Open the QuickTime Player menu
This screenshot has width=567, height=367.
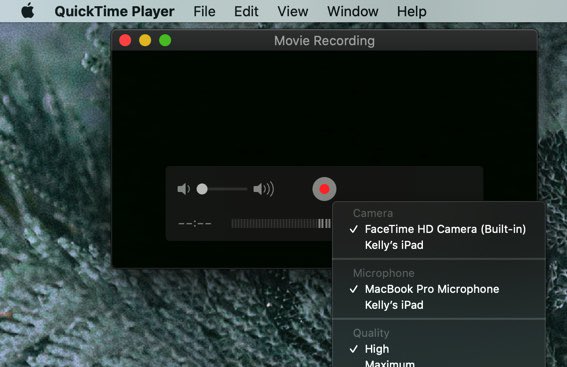(114, 11)
